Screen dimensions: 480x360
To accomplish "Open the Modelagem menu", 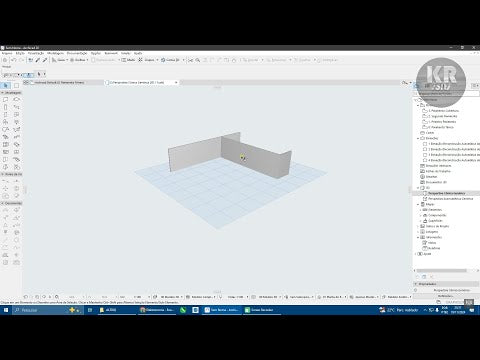I will (x=55, y=53).
